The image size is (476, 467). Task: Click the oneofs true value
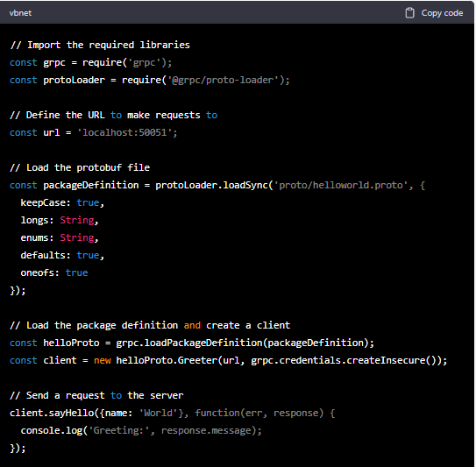point(76,272)
